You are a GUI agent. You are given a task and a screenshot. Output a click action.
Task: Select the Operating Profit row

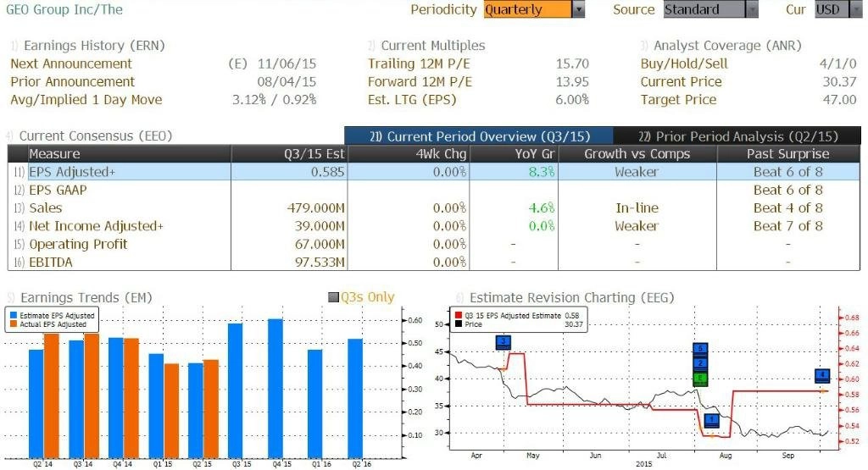tap(434, 244)
